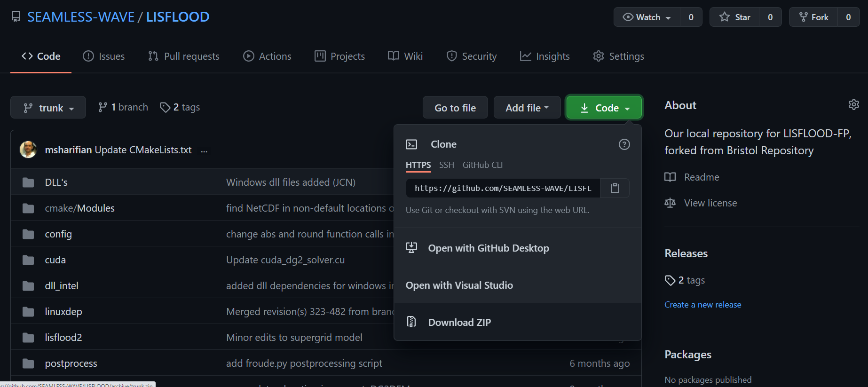
Task: Switch to the Actions tab
Action: click(267, 56)
